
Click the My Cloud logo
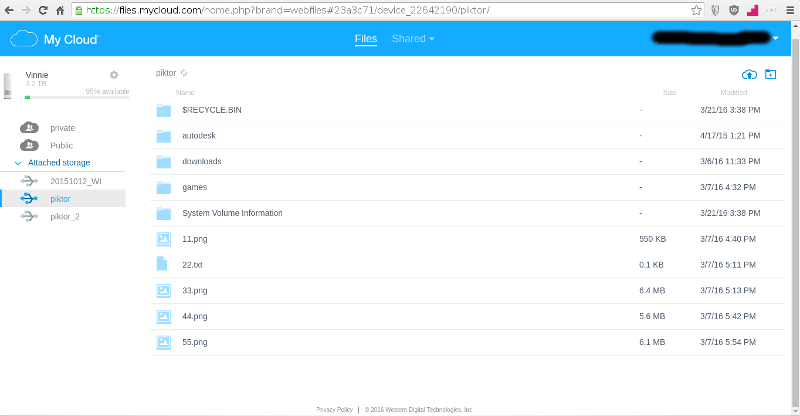[x=55, y=39]
